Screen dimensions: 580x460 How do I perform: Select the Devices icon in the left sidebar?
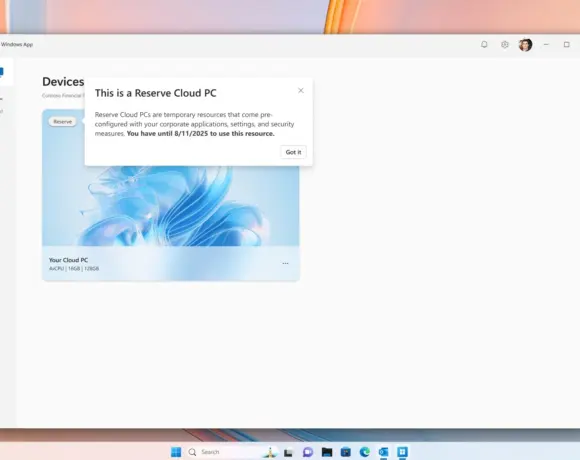(x=2, y=71)
